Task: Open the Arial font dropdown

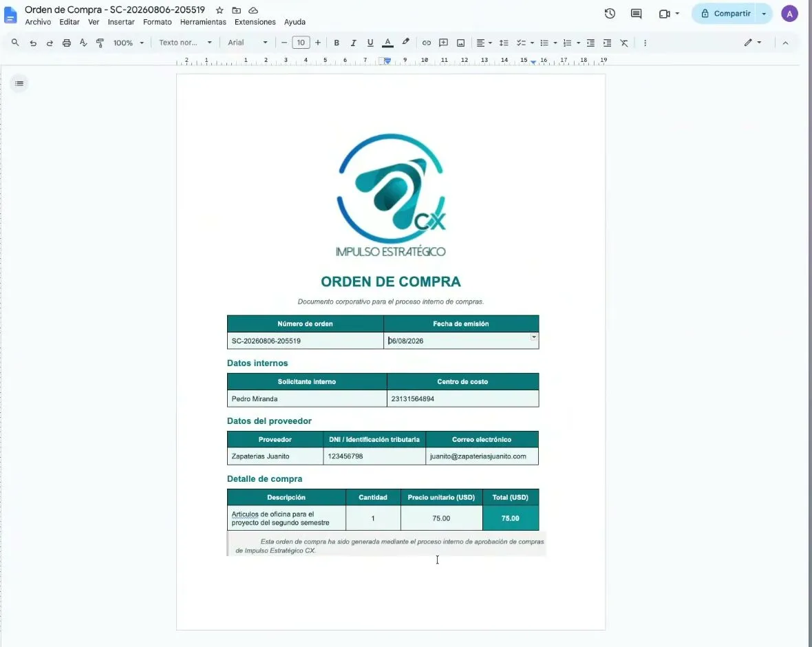Action: click(248, 43)
